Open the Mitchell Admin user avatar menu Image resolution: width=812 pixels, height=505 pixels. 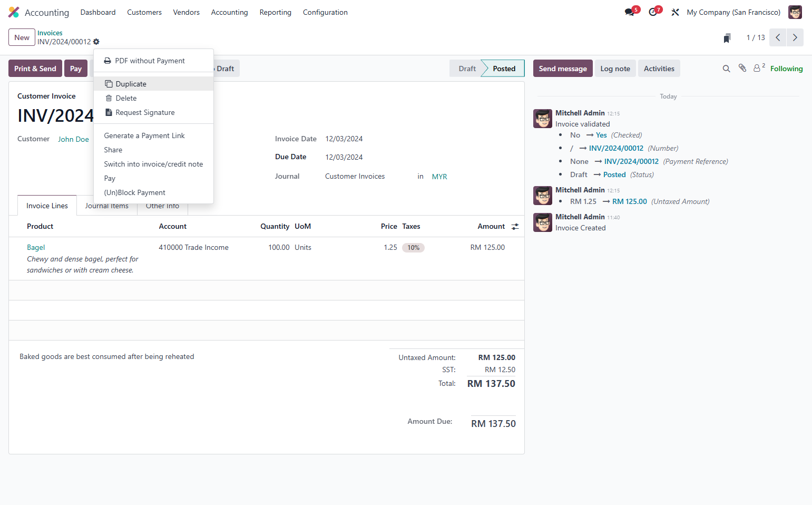point(795,12)
